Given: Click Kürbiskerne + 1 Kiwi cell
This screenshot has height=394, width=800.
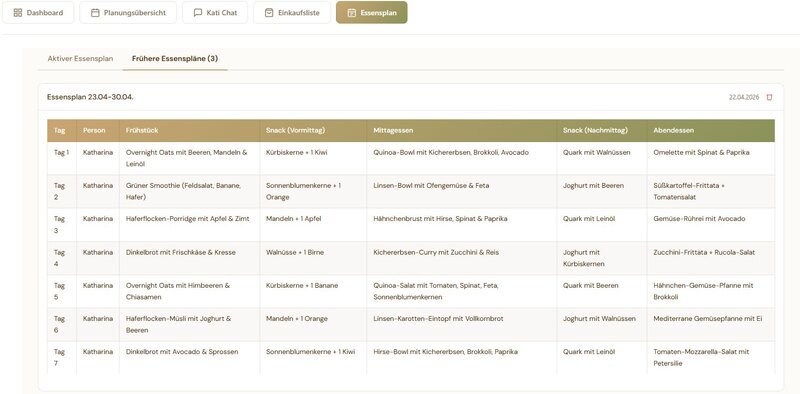Looking at the screenshot, I should tap(313, 158).
